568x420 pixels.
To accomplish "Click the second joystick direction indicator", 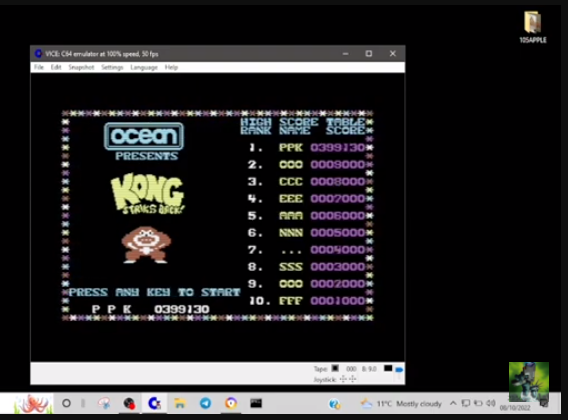I will (352, 379).
